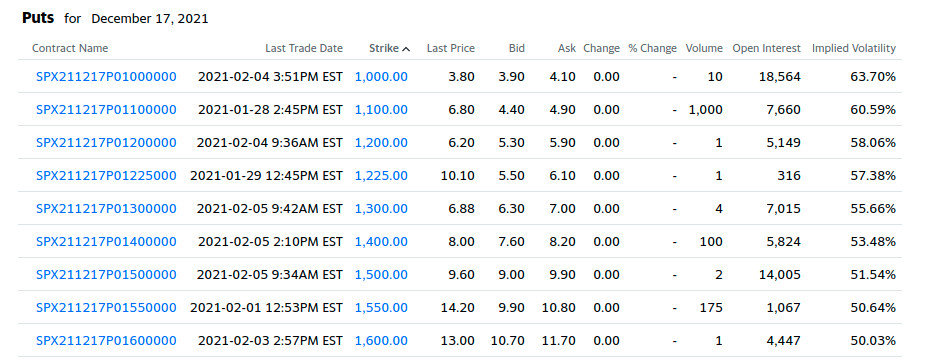This screenshot has width=932, height=362.
Task: Open contract SPX211217P01550000
Action: click(106, 308)
